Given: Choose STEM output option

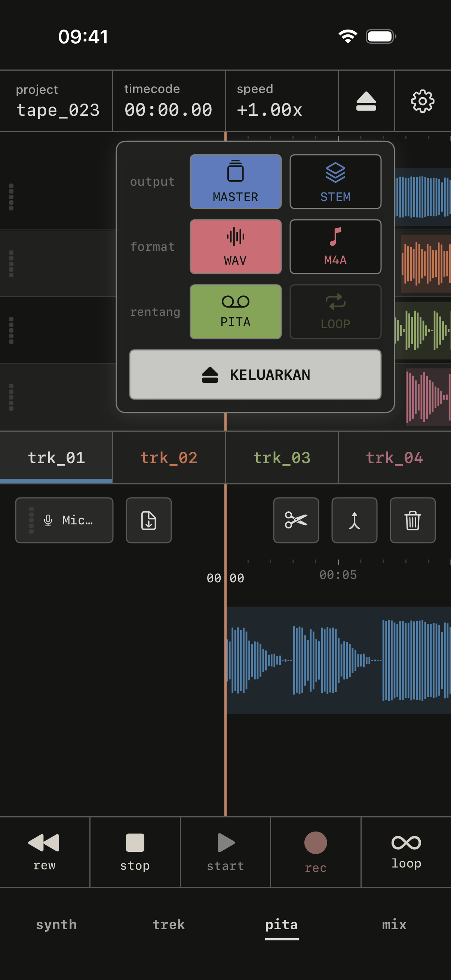Looking at the screenshot, I should pyautogui.click(x=335, y=182).
